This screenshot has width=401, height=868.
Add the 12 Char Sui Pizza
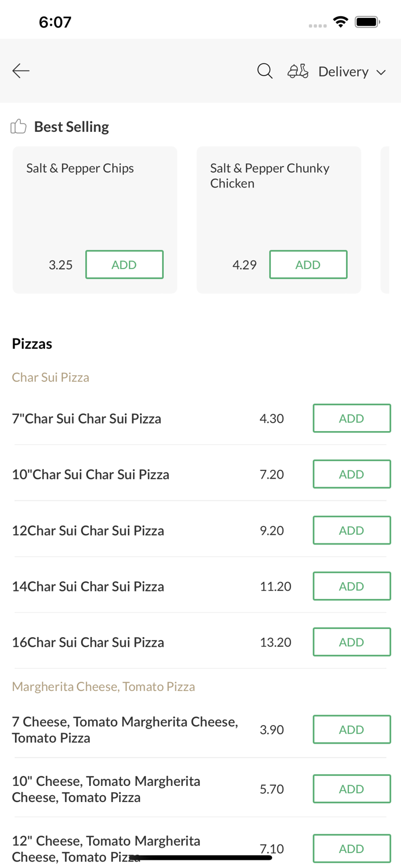[351, 531]
